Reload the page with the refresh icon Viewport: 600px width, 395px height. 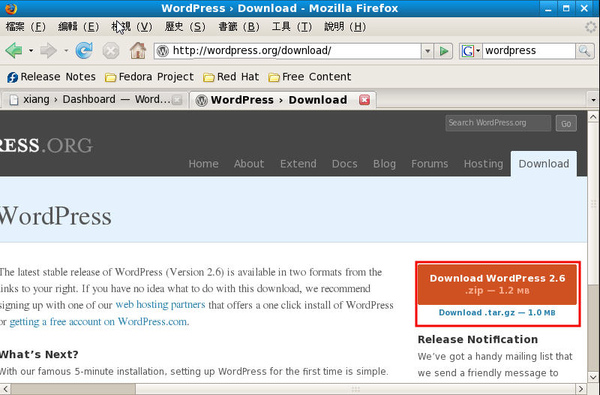click(x=84, y=51)
